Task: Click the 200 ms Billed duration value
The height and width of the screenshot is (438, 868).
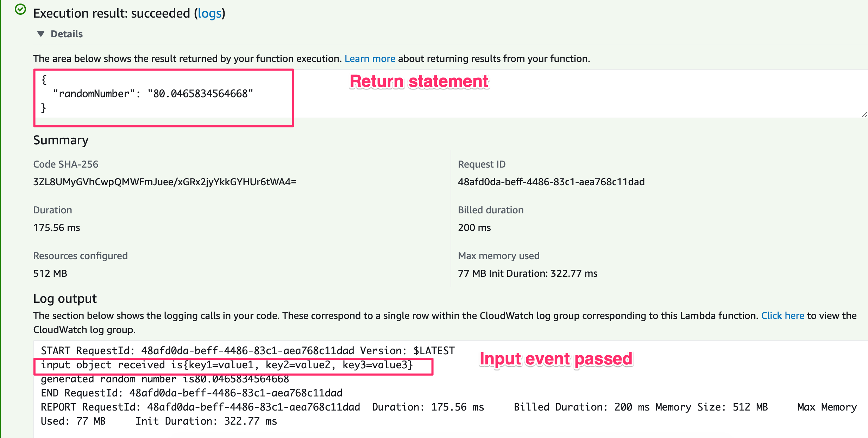Action: click(474, 227)
